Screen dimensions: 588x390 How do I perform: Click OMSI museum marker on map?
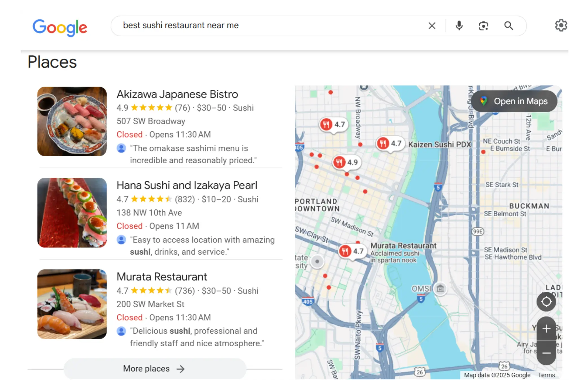(x=440, y=289)
